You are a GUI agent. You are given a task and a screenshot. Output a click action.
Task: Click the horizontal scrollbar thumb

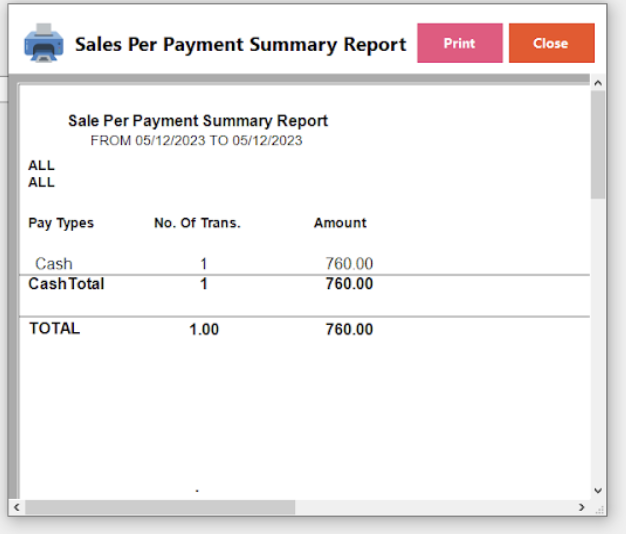pos(160,507)
